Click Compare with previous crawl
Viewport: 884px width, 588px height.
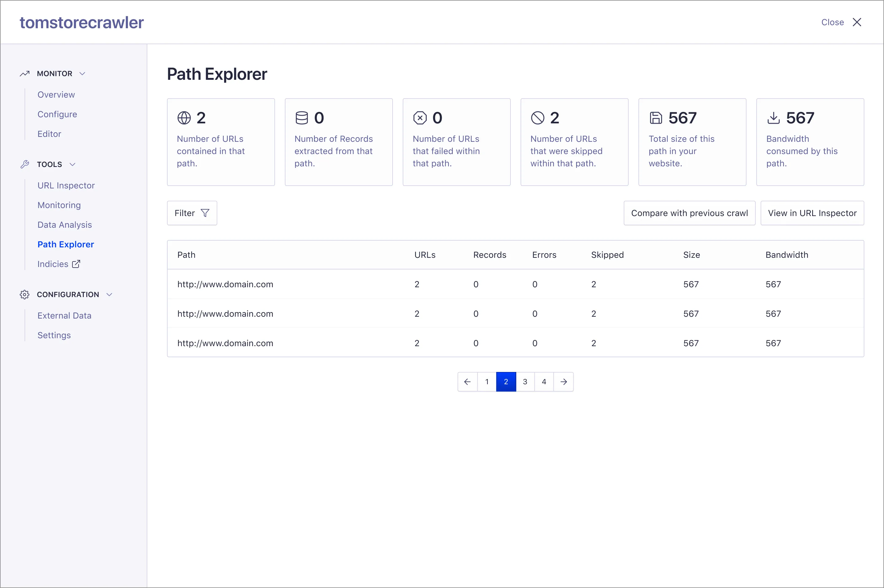[x=689, y=213]
